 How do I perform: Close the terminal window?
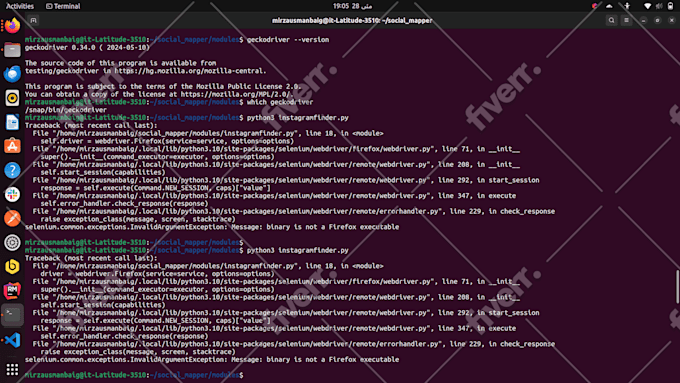point(672,20)
